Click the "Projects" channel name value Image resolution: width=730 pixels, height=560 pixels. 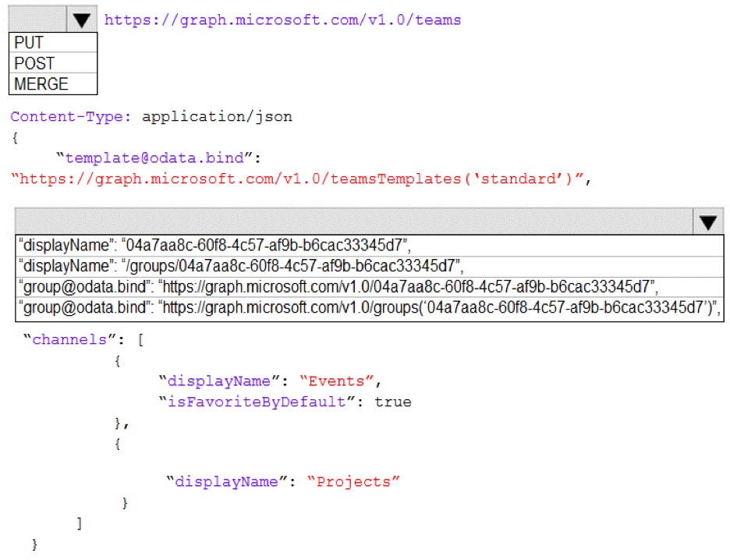[353, 482]
